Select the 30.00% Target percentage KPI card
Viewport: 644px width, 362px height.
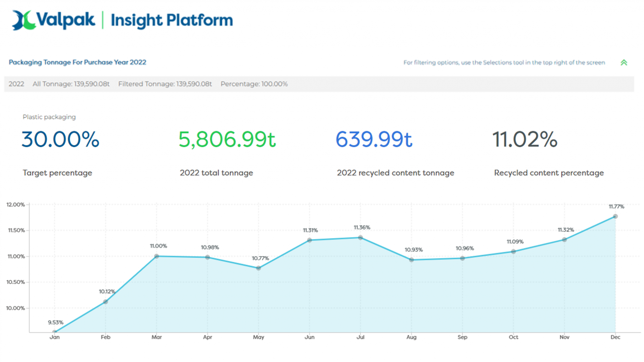[x=60, y=140]
